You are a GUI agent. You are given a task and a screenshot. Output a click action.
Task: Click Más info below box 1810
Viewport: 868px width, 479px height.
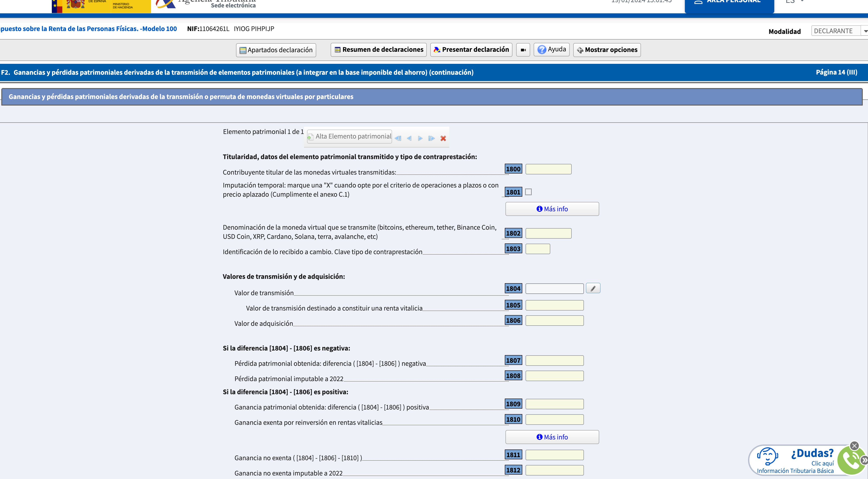[552, 437]
